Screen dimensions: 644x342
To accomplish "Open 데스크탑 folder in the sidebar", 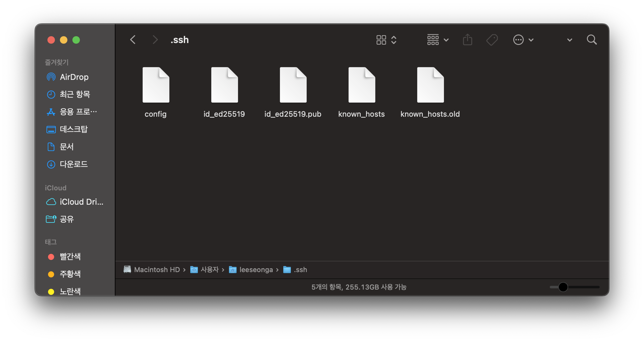I will coord(74,129).
